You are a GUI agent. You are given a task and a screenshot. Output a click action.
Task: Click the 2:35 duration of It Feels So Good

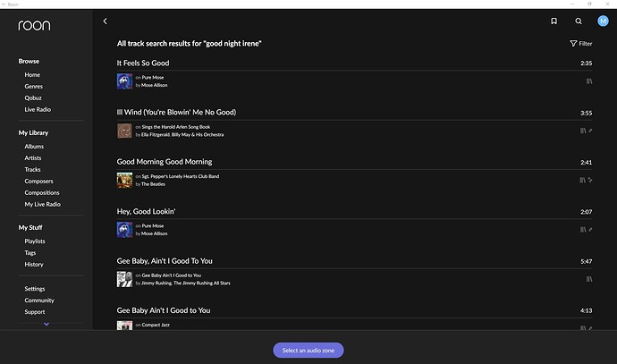click(x=586, y=63)
